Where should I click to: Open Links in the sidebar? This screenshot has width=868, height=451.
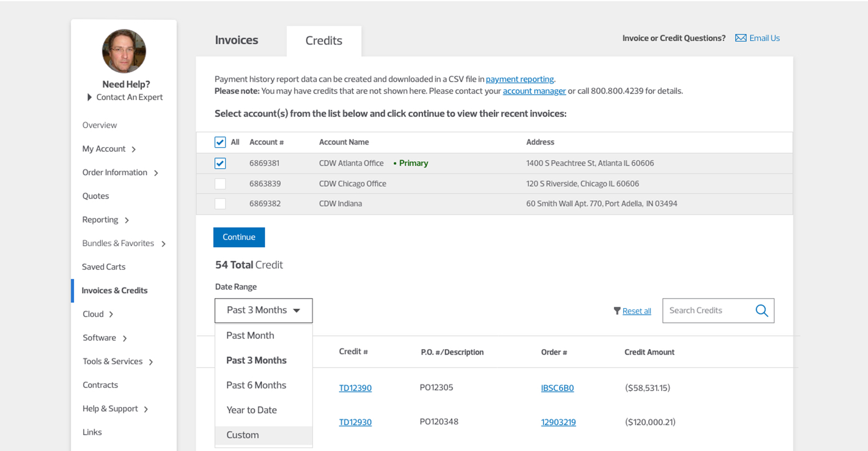(92, 432)
